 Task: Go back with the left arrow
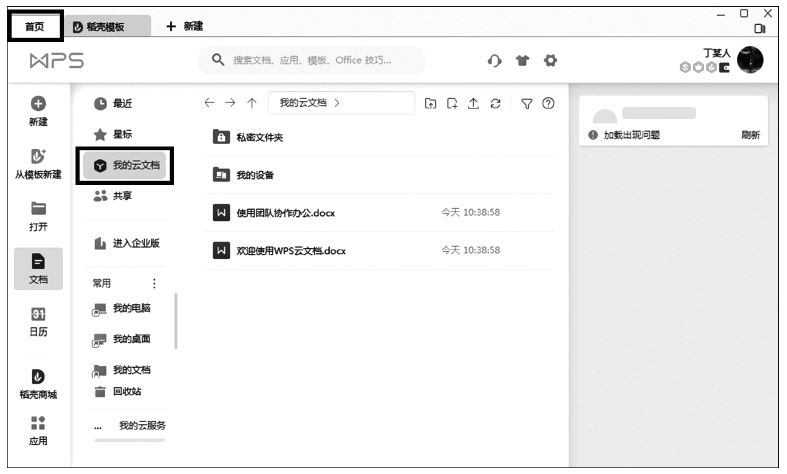click(x=209, y=103)
